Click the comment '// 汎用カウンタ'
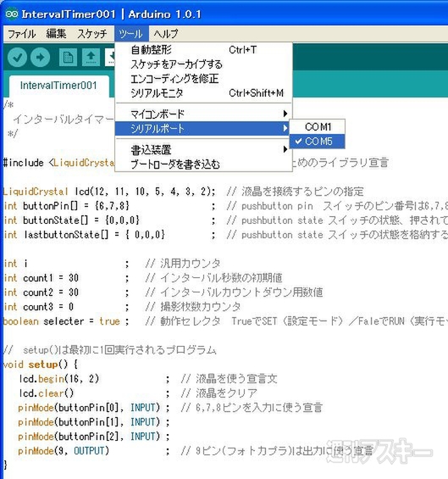Image resolution: width=448 pixels, height=479 pixels. tap(183, 264)
